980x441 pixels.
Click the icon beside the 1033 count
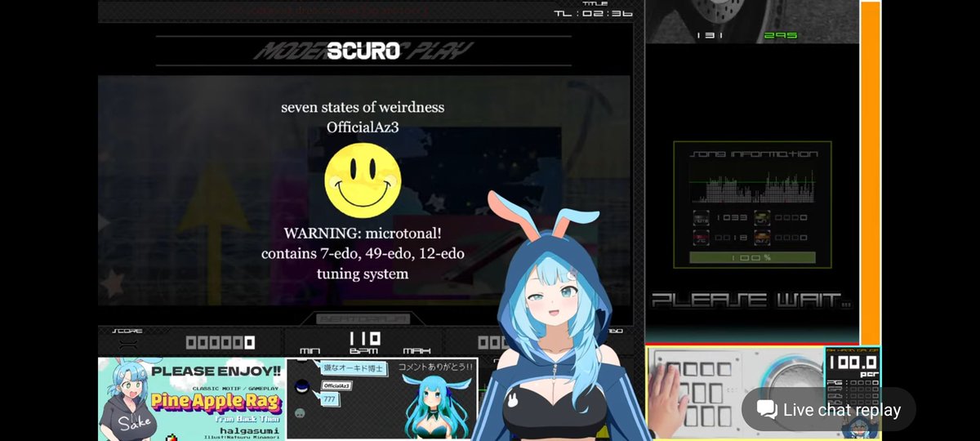coord(701,218)
